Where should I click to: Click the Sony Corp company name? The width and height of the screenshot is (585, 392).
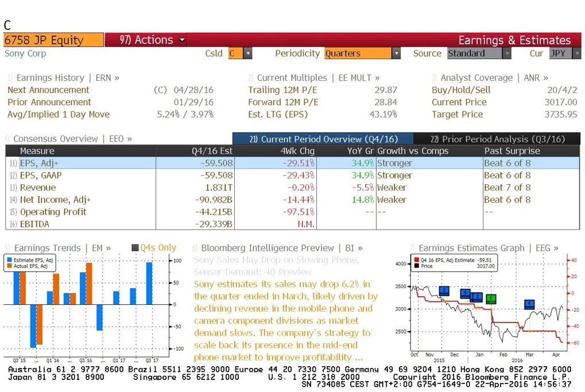(25, 53)
